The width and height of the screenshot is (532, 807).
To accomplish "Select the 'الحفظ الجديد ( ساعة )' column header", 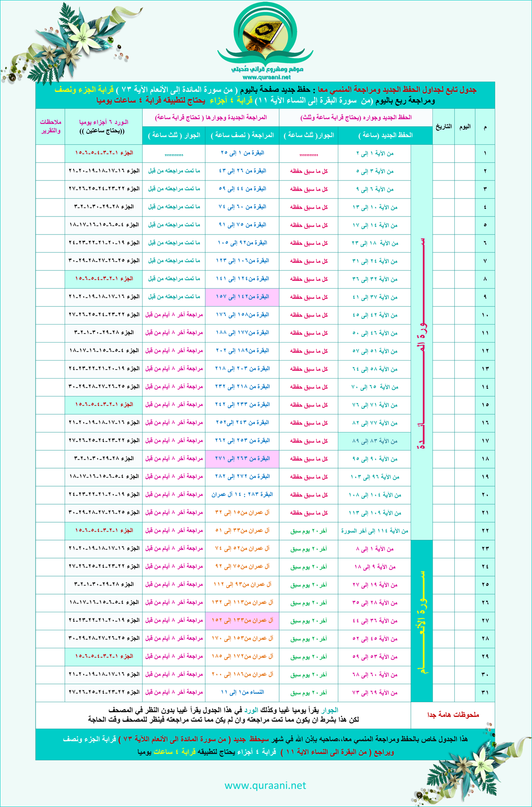I will pyautogui.click(x=385, y=135).
